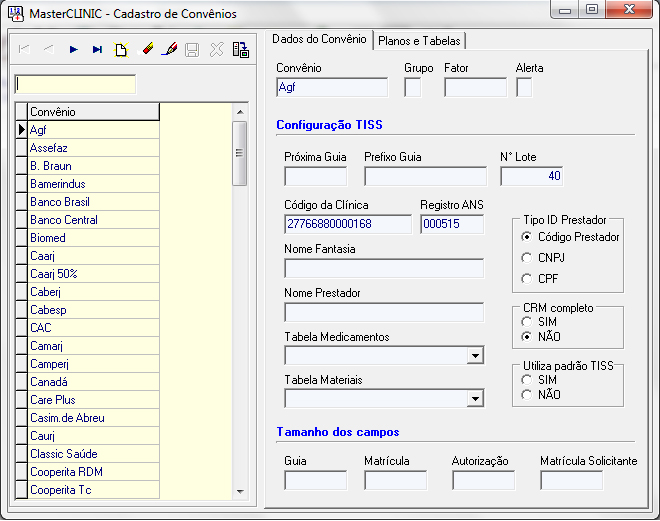The height and width of the screenshot is (521, 660).
Task: Click the Convênio column header
Action: [93, 112]
